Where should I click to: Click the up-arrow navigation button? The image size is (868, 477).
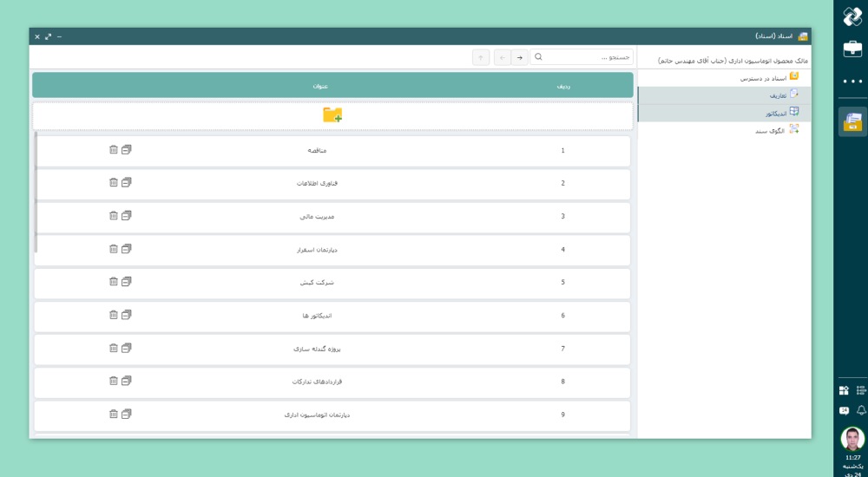481,57
